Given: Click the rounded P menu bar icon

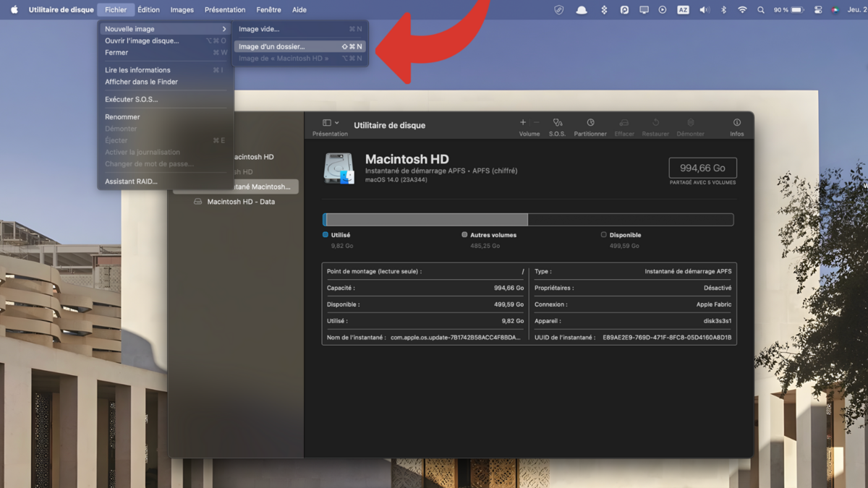Looking at the screenshot, I should tap(624, 10).
